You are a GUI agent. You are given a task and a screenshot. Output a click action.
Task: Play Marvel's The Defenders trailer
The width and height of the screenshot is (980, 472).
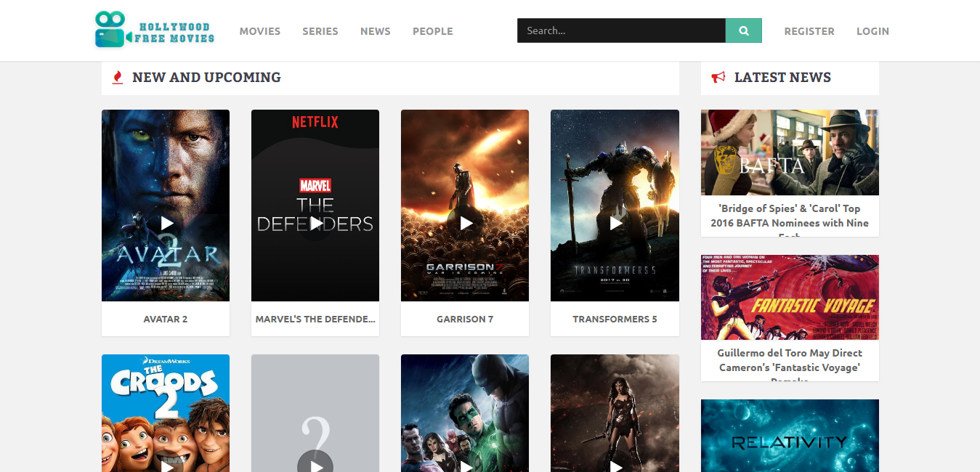coord(315,223)
